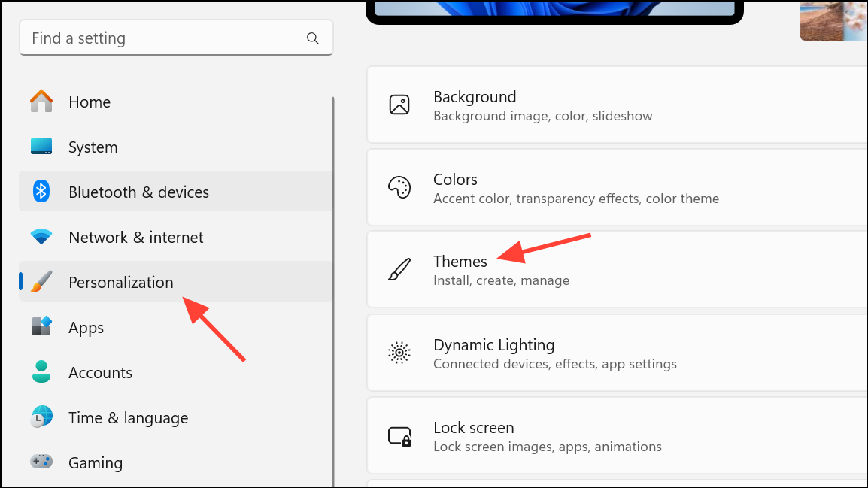Image resolution: width=868 pixels, height=488 pixels.
Task: Click the sidebar scrollbar
Action: coord(332,286)
